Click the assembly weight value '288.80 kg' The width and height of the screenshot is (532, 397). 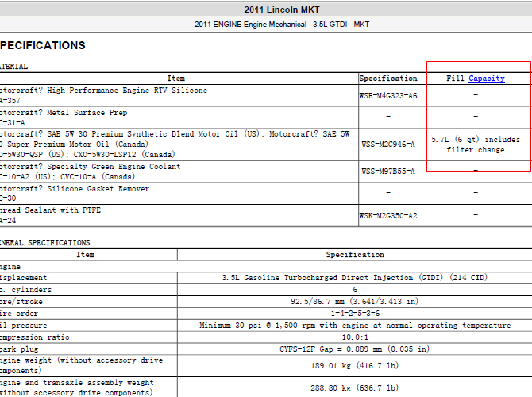click(354, 387)
